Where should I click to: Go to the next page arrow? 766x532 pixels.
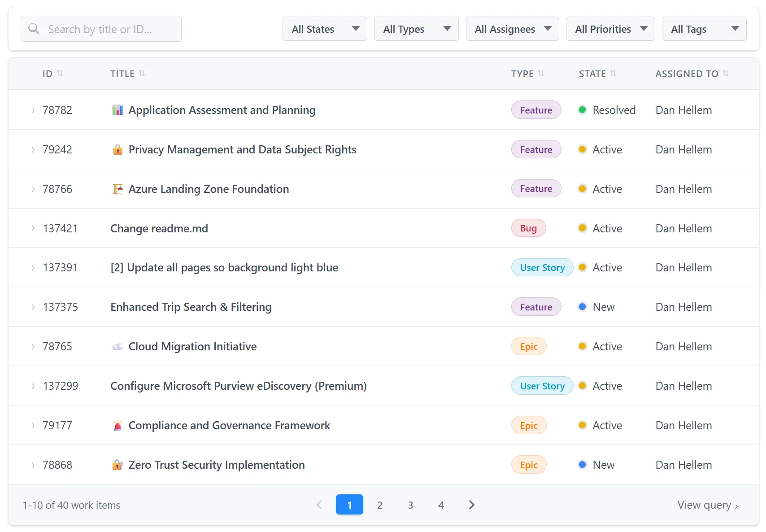471,505
